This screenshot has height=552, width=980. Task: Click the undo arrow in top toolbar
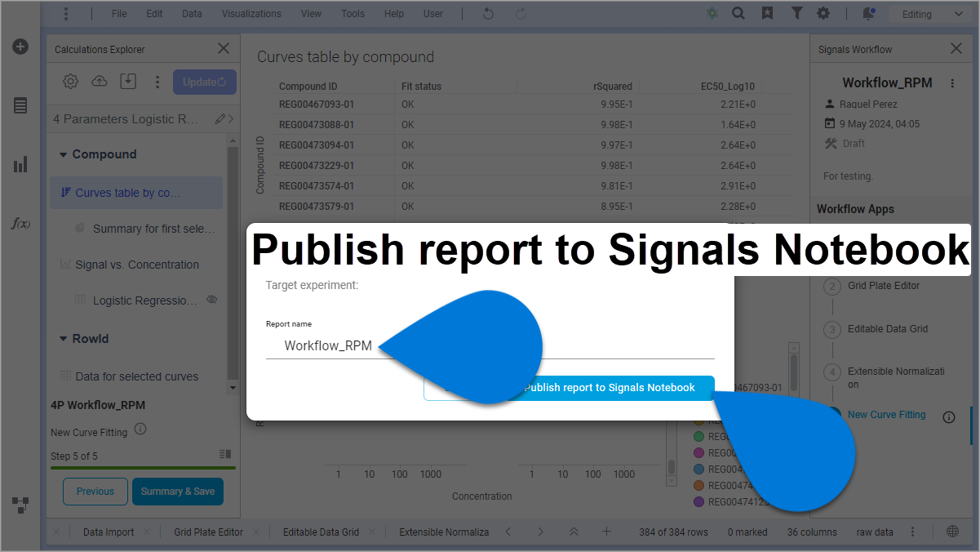click(x=488, y=14)
